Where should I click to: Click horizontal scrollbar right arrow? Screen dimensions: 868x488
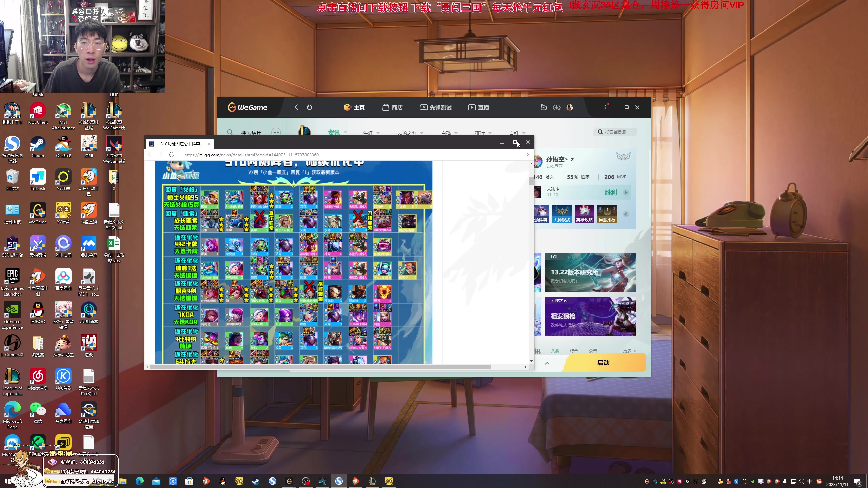coord(526,367)
